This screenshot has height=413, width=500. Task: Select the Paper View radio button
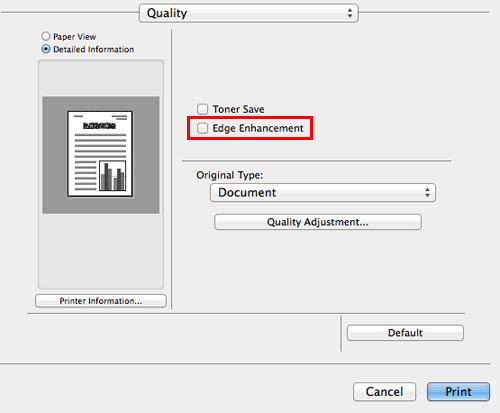[x=46, y=36]
